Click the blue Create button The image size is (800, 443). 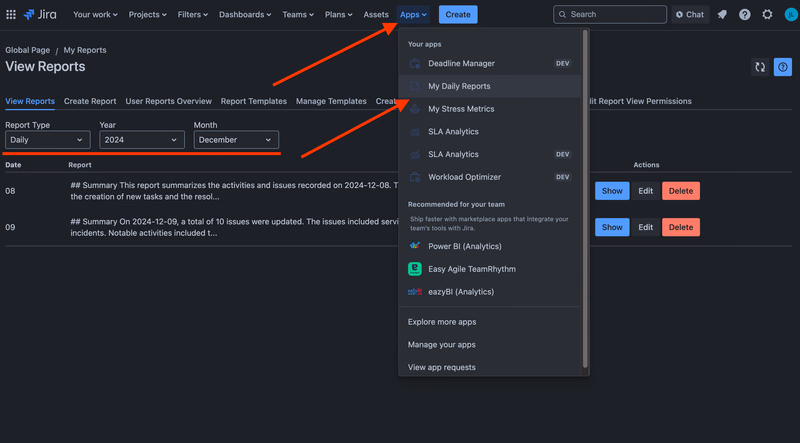point(458,14)
